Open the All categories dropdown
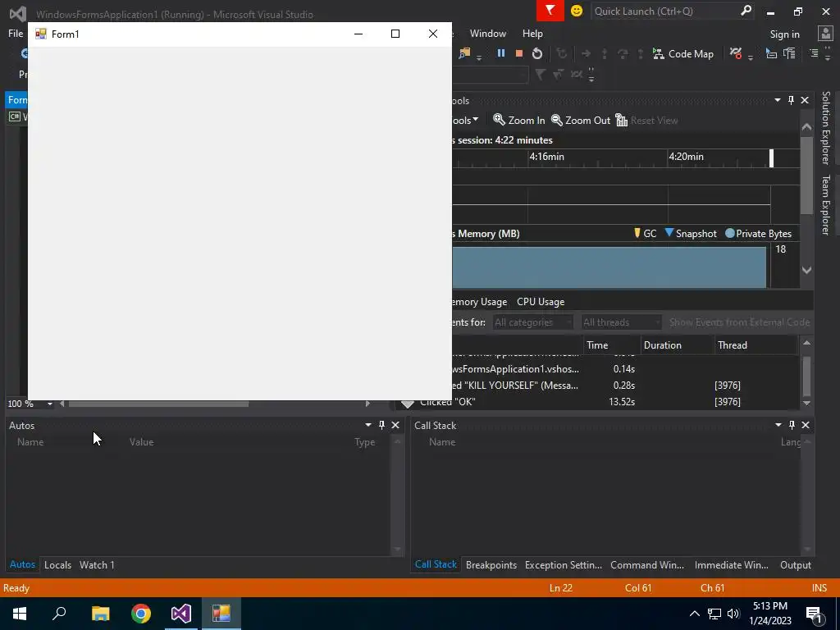 (532, 322)
